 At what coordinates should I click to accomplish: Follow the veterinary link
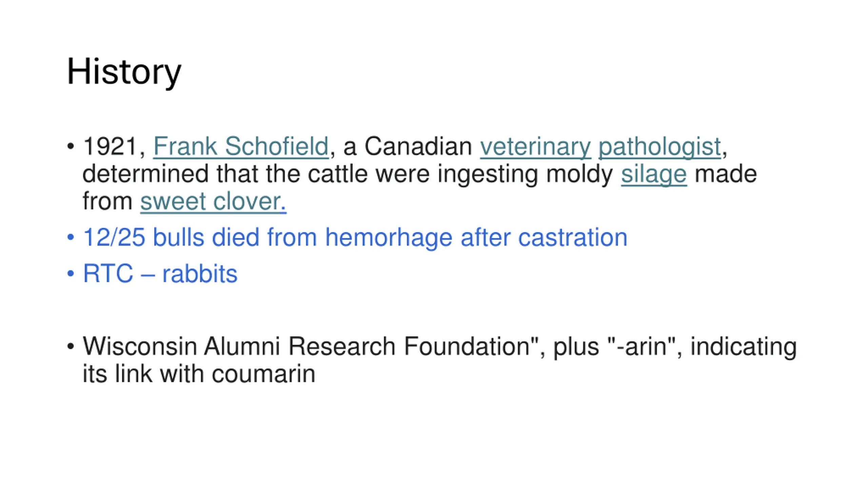pos(535,147)
